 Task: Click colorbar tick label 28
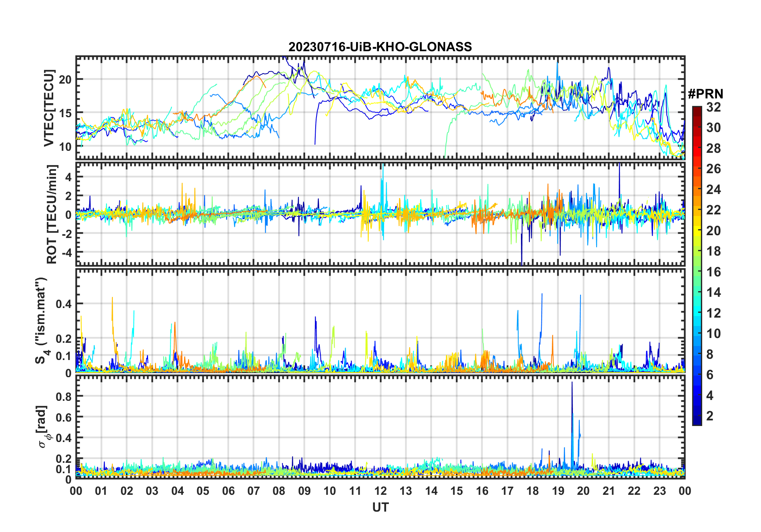[x=713, y=148]
